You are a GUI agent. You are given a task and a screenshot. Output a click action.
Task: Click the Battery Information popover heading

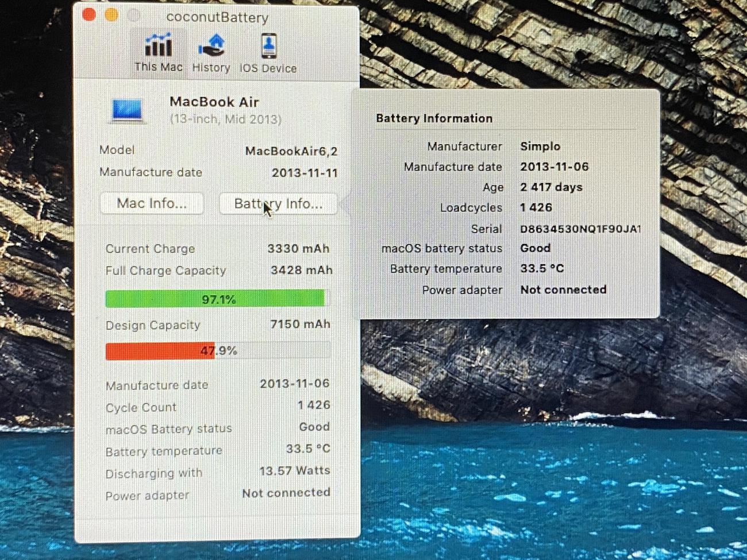click(x=434, y=118)
